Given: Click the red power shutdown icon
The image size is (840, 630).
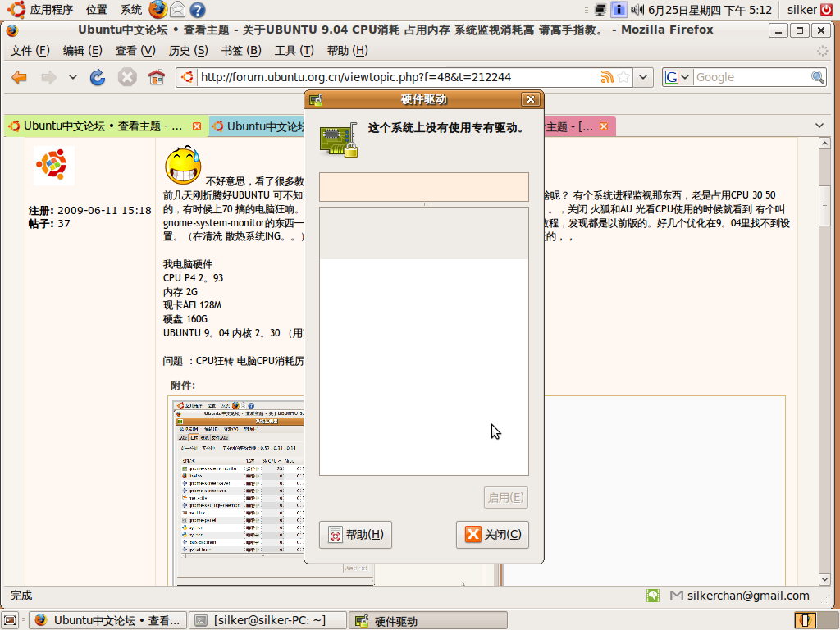Looking at the screenshot, I should pos(827,10).
